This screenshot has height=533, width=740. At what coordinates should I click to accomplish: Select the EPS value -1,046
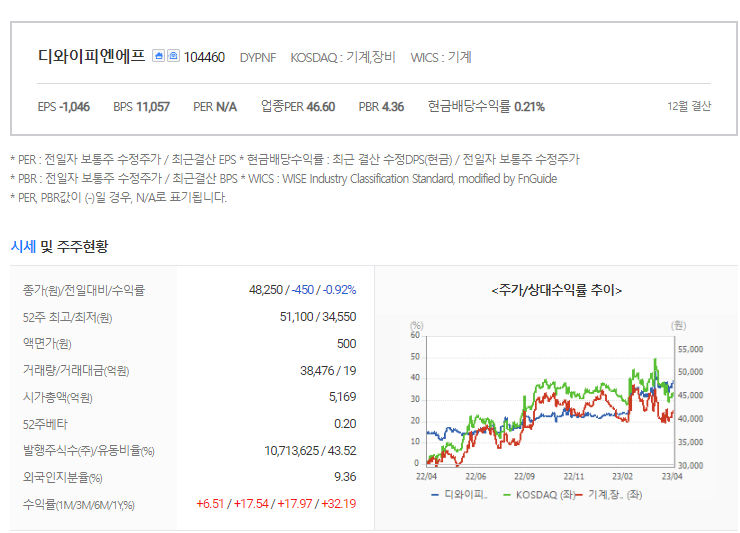click(x=74, y=107)
